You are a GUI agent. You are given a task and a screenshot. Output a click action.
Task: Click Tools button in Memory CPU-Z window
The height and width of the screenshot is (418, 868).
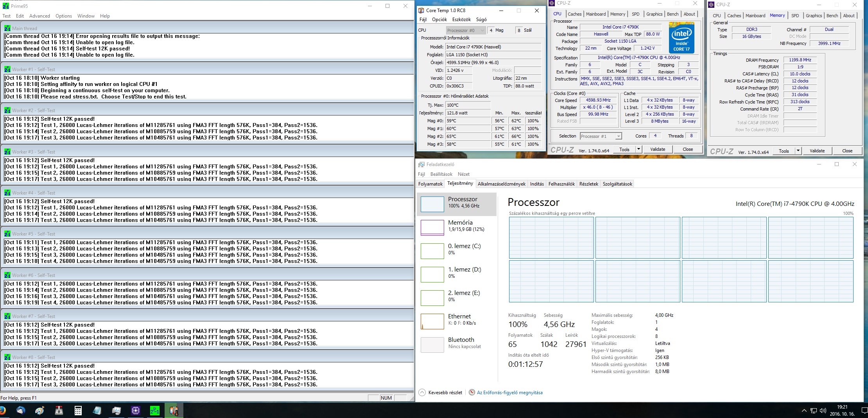coord(784,151)
